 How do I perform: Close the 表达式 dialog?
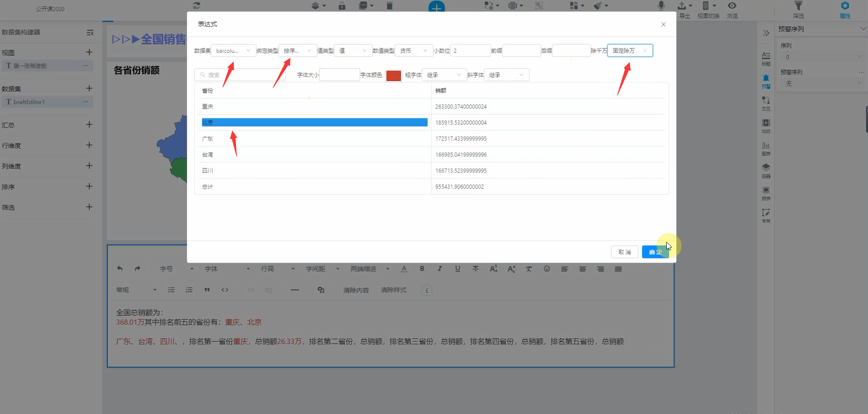pos(664,24)
